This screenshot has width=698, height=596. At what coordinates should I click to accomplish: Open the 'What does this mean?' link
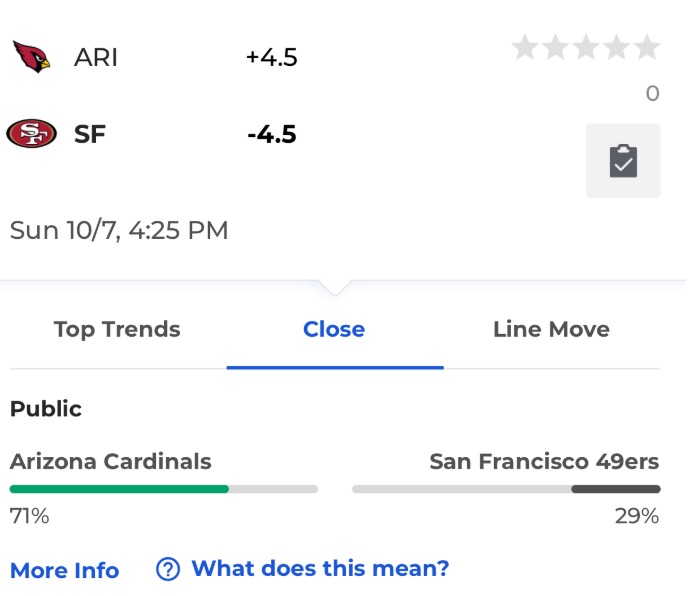pyautogui.click(x=321, y=568)
